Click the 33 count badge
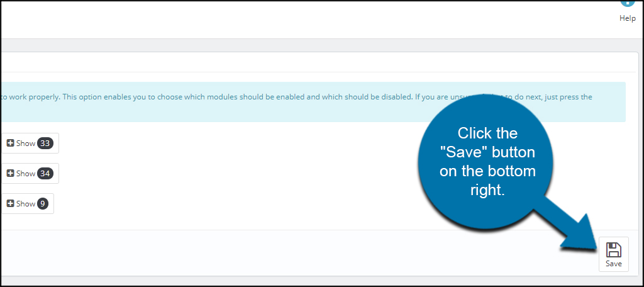 tap(45, 143)
